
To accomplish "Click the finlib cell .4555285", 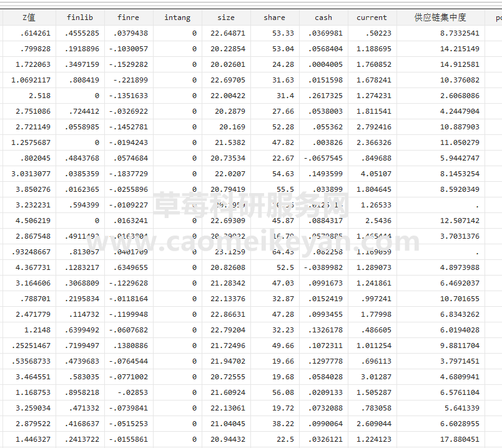I will (80, 33).
